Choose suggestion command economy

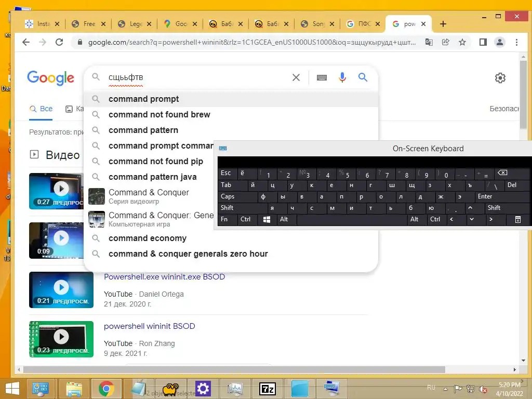(231, 238)
